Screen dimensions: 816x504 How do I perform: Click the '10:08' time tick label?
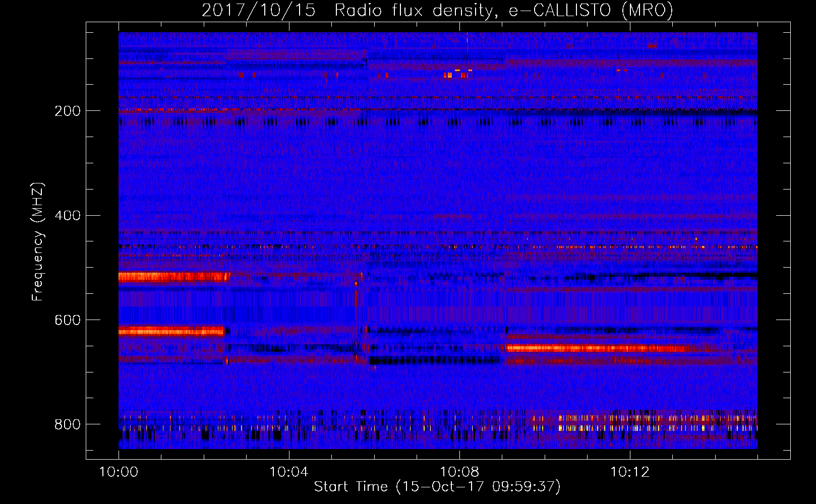coord(459,472)
